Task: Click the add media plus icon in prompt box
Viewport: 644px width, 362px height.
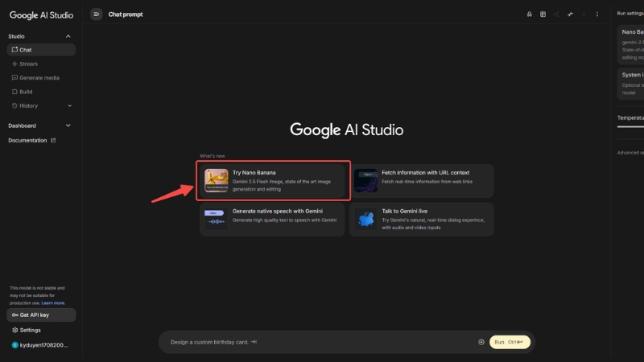Action: [481, 342]
